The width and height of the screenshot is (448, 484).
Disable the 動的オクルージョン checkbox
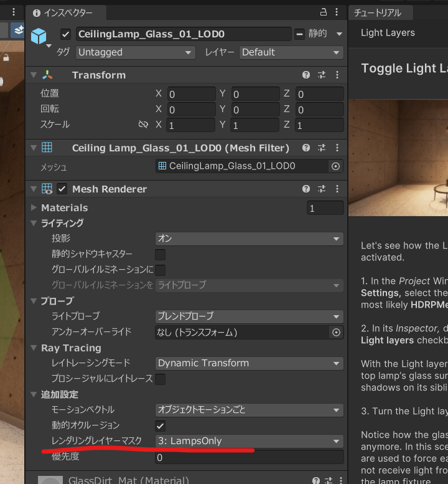coord(161,425)
